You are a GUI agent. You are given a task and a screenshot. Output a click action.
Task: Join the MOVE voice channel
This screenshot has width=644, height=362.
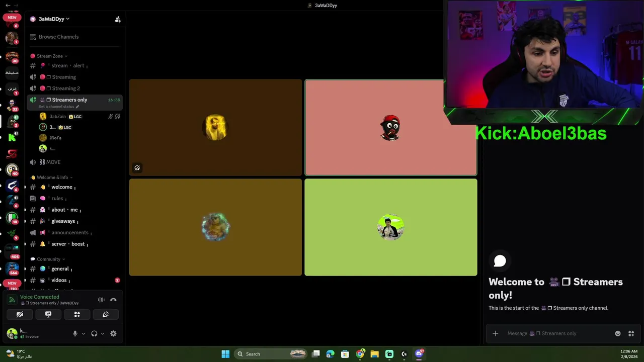pyautogui.click(x=75, y=162)
